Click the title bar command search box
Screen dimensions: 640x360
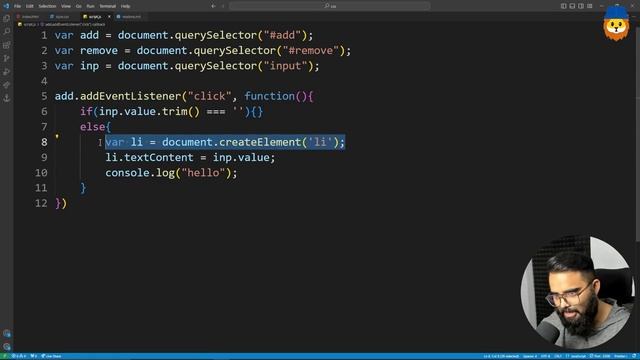click(x=330, y=6)
